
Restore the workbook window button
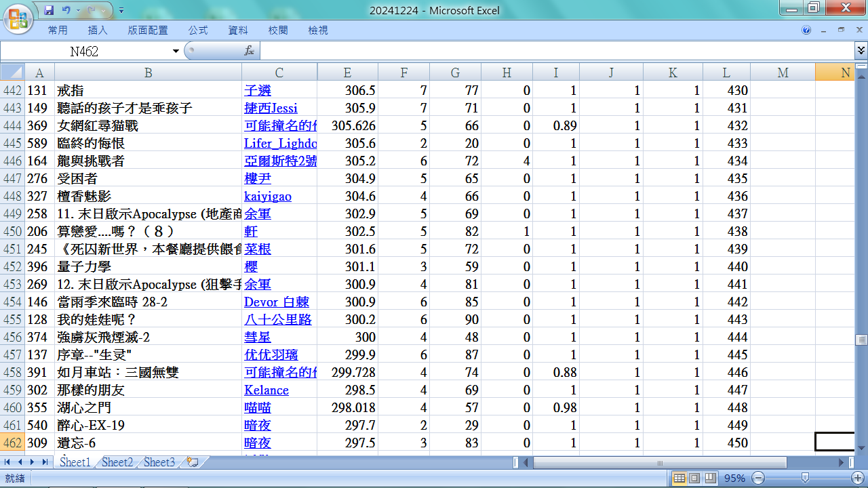pyautogui.click(x=841, y=30)
